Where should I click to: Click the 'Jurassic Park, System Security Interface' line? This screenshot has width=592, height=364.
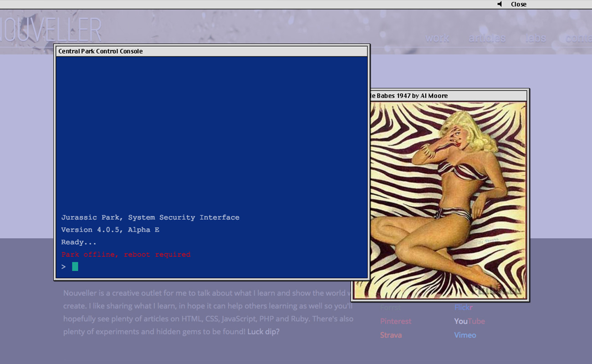coord(150,217)
